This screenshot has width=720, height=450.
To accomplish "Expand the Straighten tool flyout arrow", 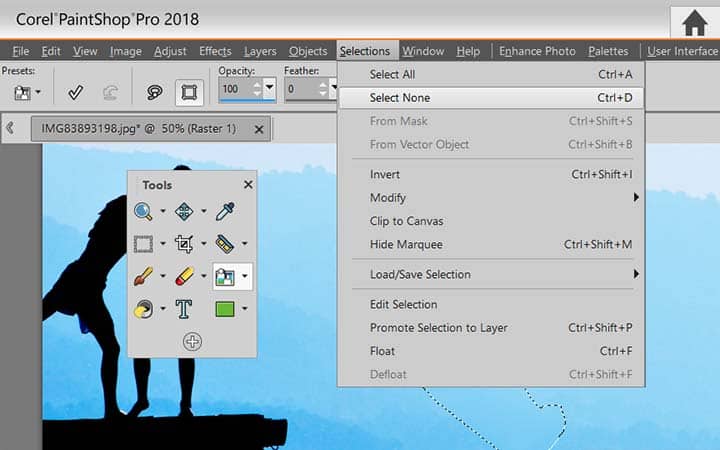I will (x=245, y=243).
